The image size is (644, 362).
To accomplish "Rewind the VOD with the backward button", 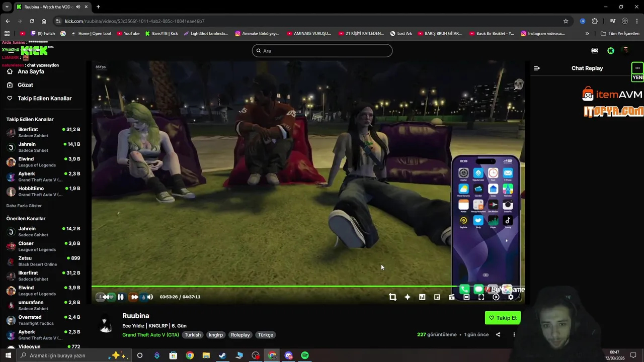I will (105, 297).
